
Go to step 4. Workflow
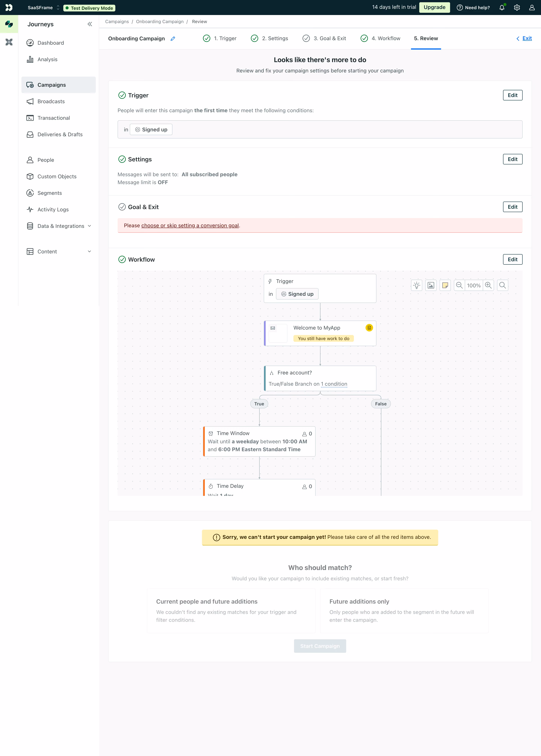click(x=380, y=39)
